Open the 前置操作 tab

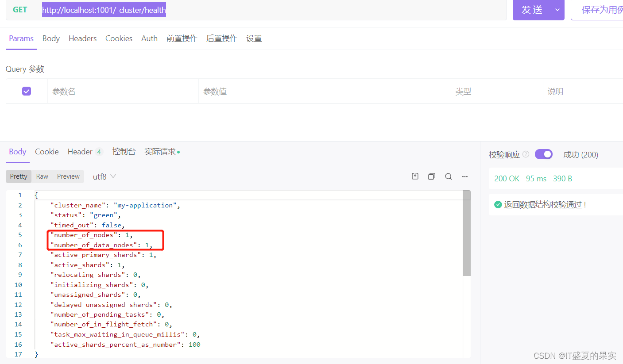click(182, 38)
